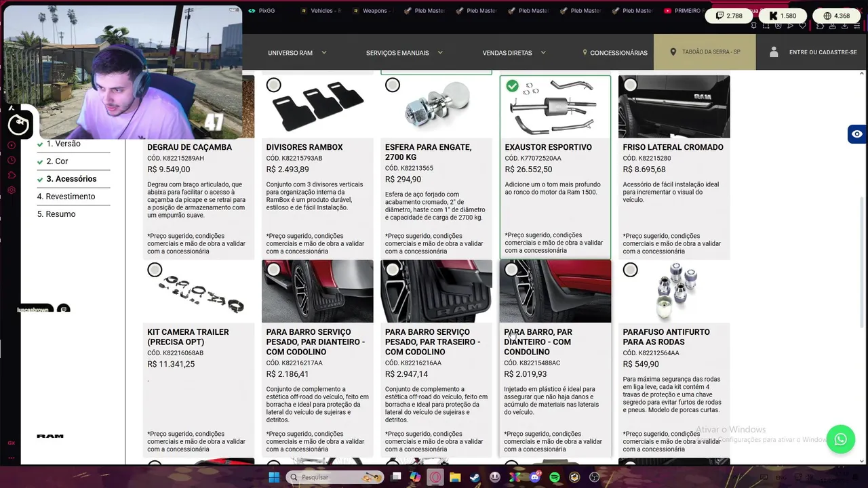Switch to PRIMEIRO YouTube browser tab

683,11
